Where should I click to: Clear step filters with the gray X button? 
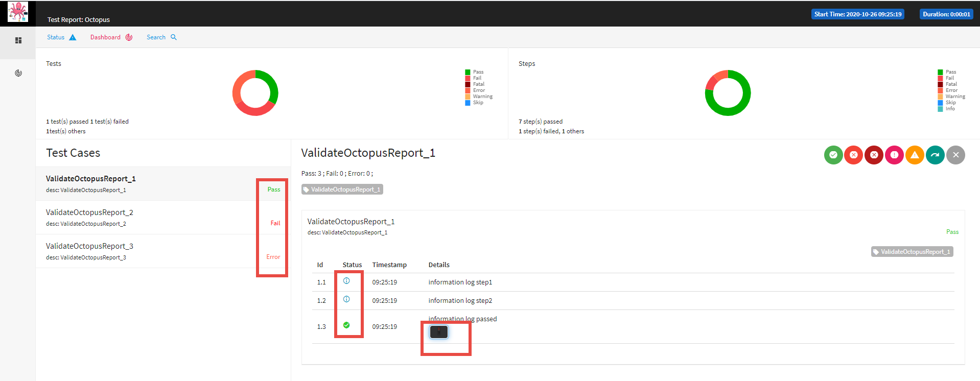click(956, 155)
